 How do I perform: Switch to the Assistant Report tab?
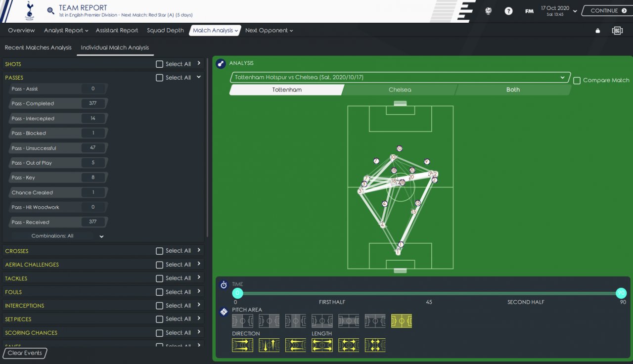[117, 30]
